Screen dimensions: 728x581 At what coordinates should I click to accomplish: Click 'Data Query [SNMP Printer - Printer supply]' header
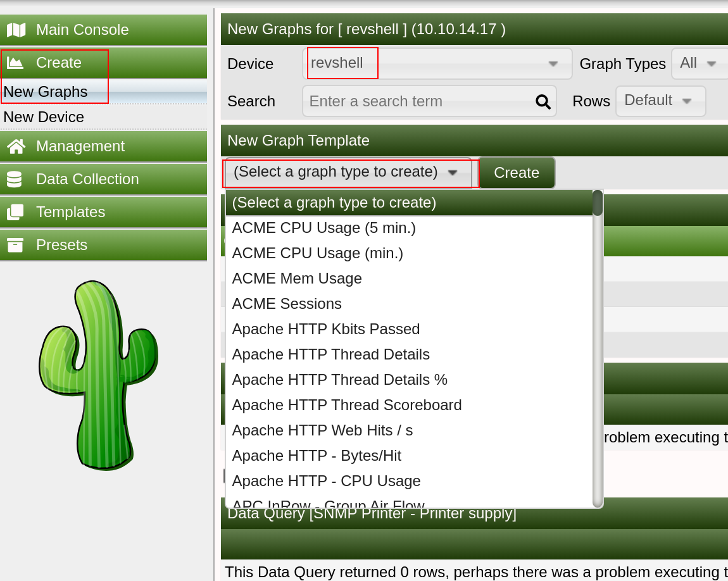point(475,514)
